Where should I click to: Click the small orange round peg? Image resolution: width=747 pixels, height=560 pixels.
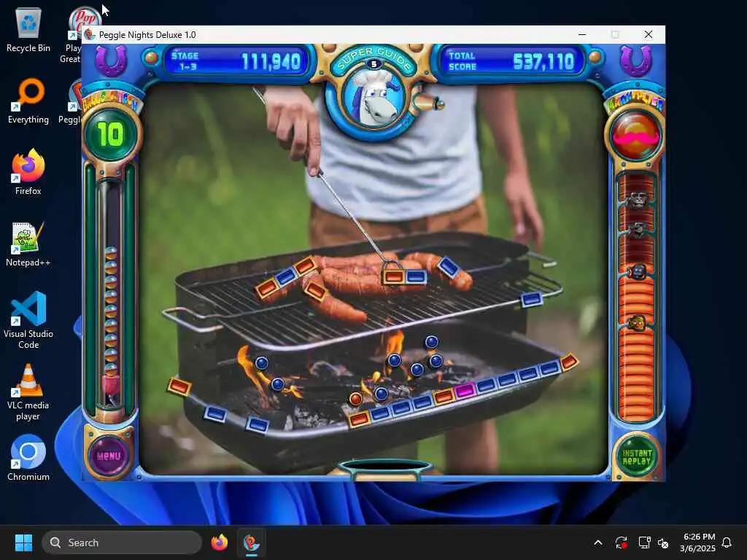click(x=355, y=399)
